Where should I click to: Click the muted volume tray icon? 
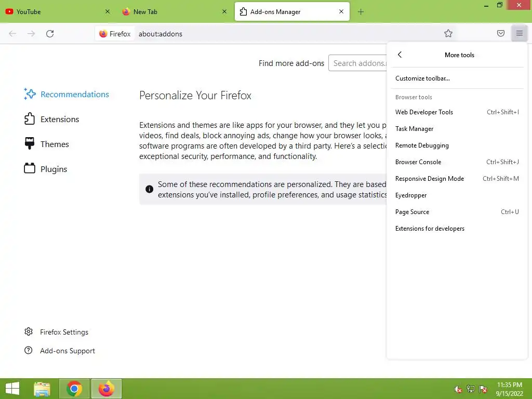[x=458, y=389]
